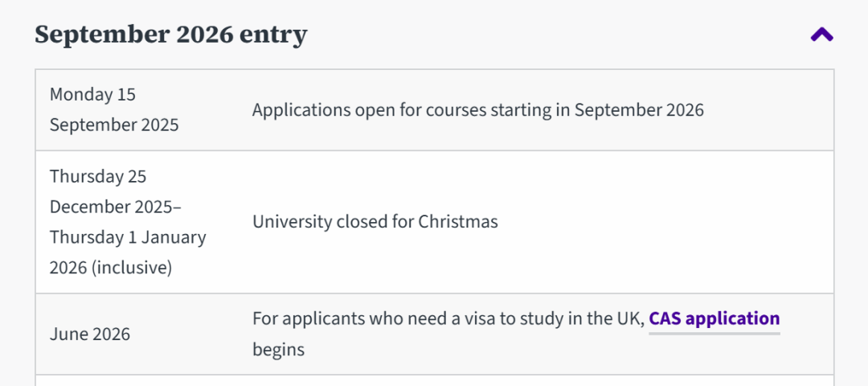Click the 'December 2025–' date line

(116, 207)
